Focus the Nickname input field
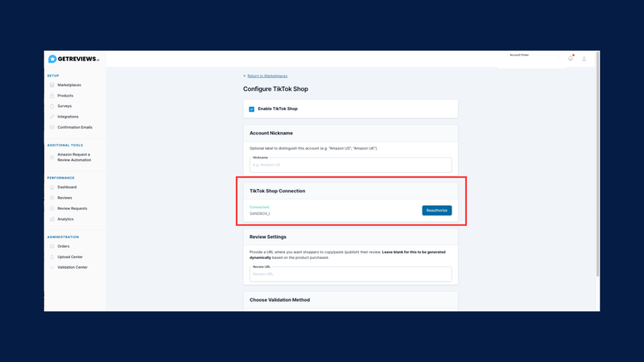This screenshot has width=644, height=362. pyautogui.click(x=350, y=165)
